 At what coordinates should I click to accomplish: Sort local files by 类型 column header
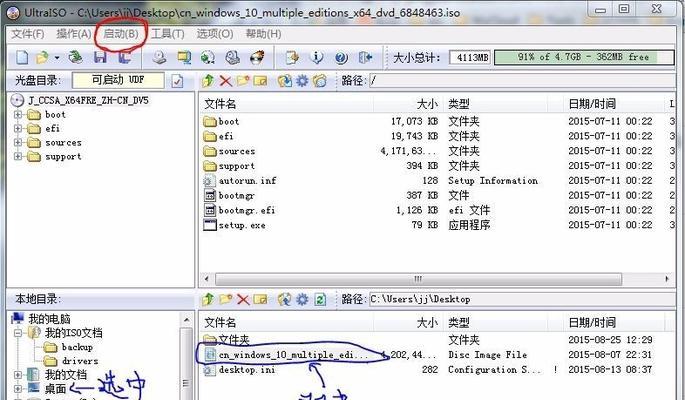point(495,323)
